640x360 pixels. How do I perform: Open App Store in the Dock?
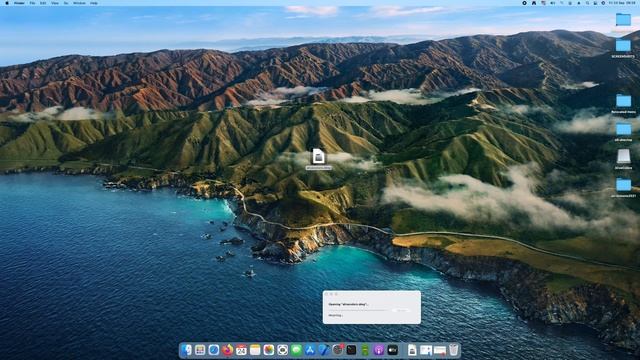[310, 350]
